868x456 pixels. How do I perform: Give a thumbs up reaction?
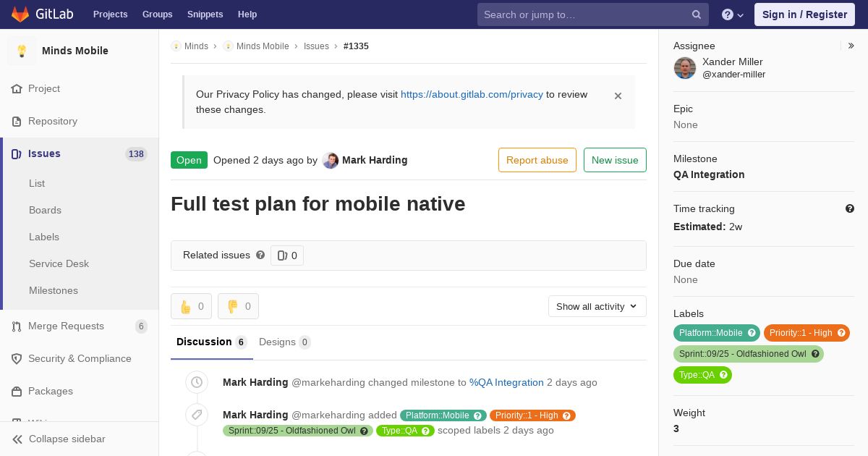point(191,306)
